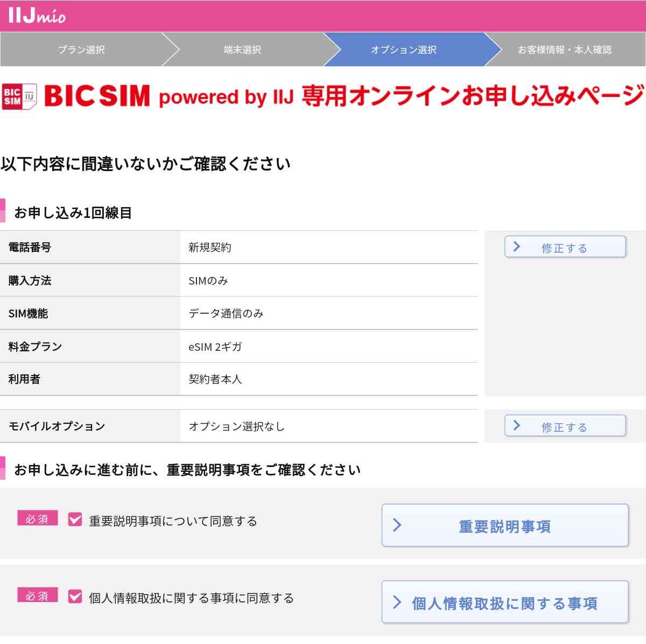Screen dimensions: 646x644
Task: Click the BIC SIM page banner
Action: tap(323, 96)
